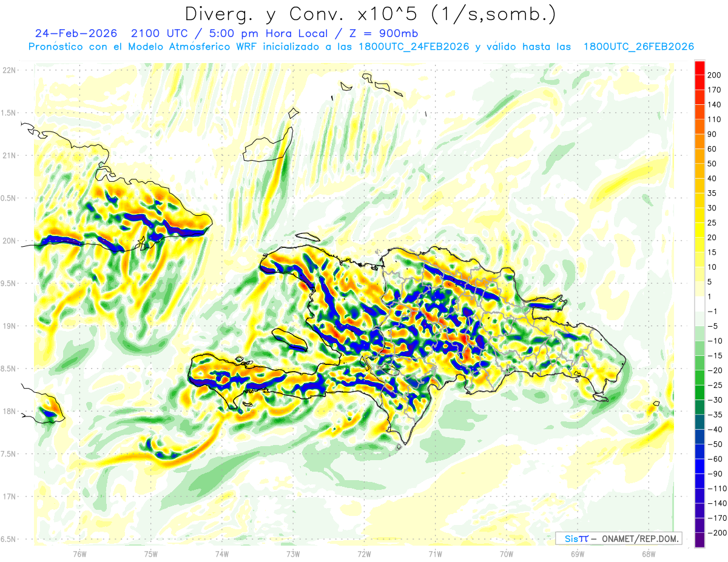
Task: Click the '7.5N' latitude label
Action: [x=10, y=454]
